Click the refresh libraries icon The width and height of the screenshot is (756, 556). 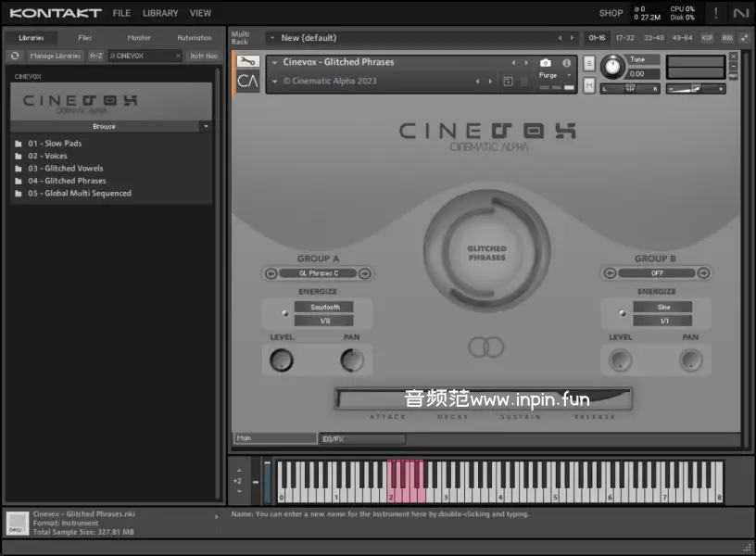(x=15, y=56)
